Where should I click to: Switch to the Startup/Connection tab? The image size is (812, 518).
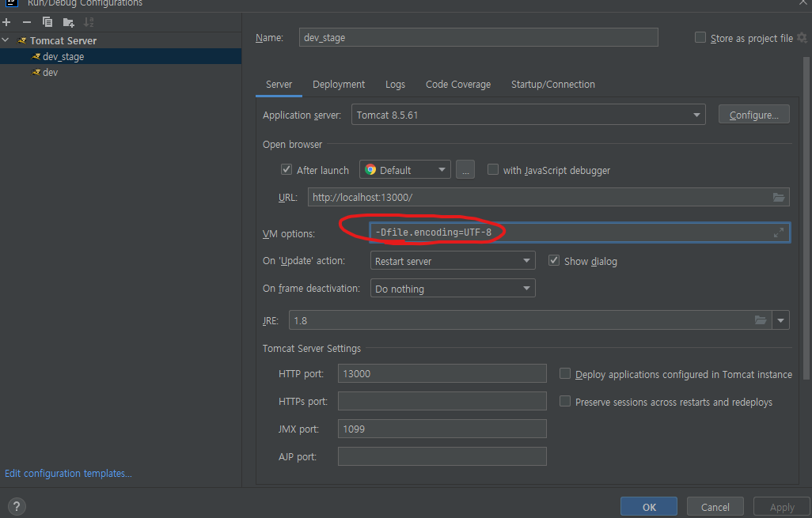(x=553, y=85)
